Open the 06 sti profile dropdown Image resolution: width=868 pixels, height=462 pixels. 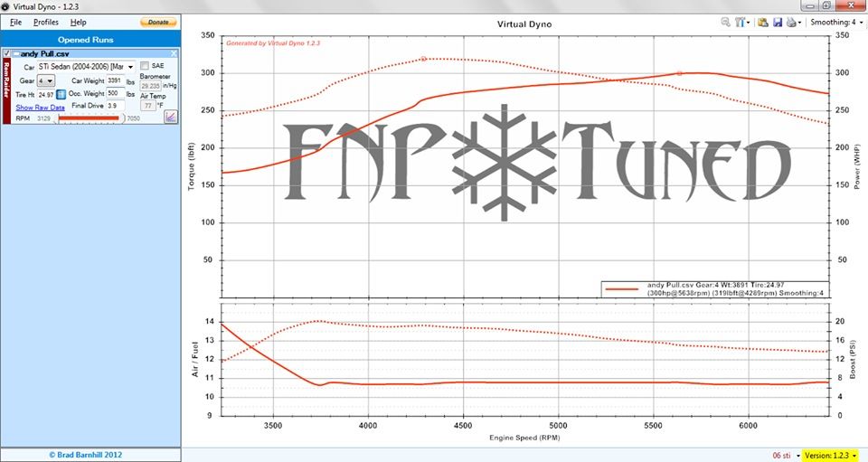click(786, 456)
